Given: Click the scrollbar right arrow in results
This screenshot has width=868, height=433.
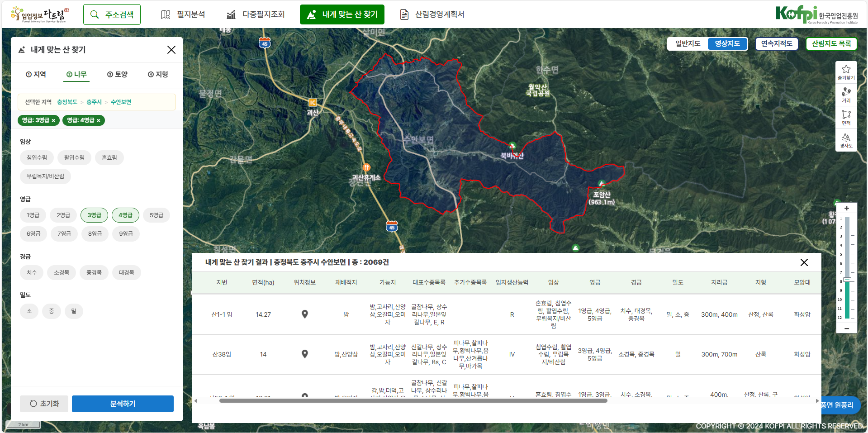Looking at the screenshot, I should coord(817,401).
